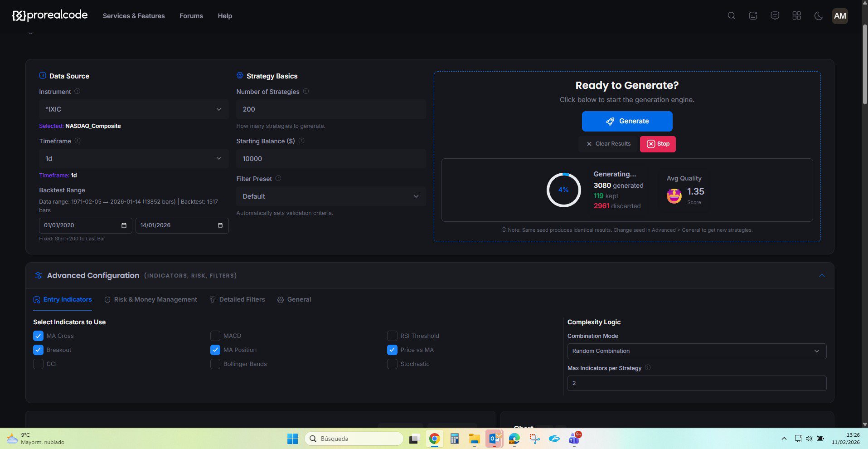Click the Clear Results button
The width and height of the screenshot is (868, 449).
click(x=608, y=144)
